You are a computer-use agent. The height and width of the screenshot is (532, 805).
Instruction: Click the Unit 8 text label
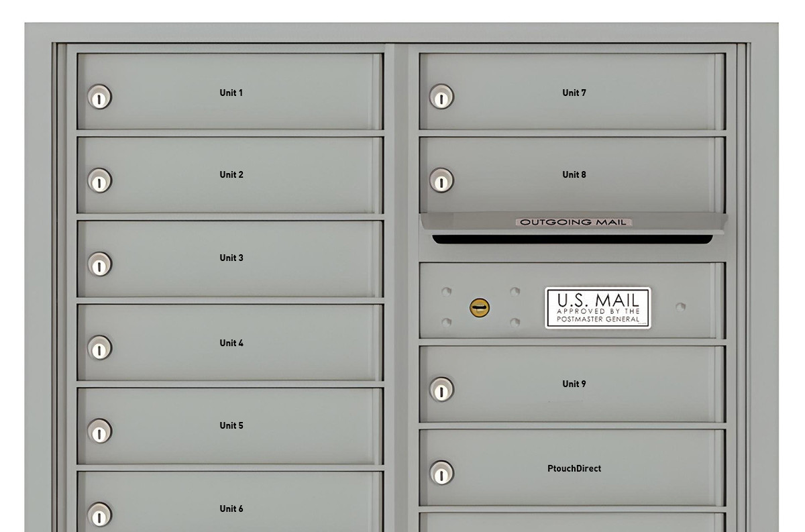[574, 174]
